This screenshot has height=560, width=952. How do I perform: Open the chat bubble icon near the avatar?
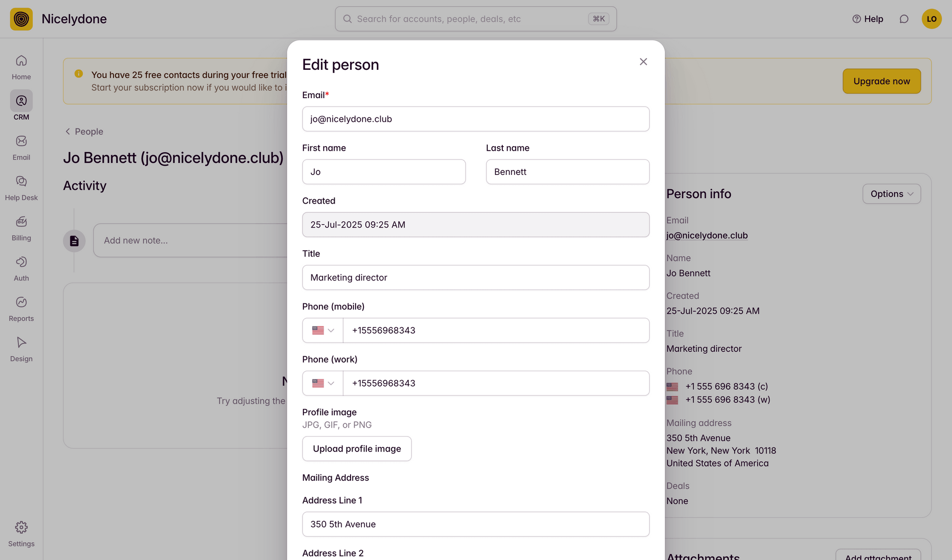coord(904,19)
